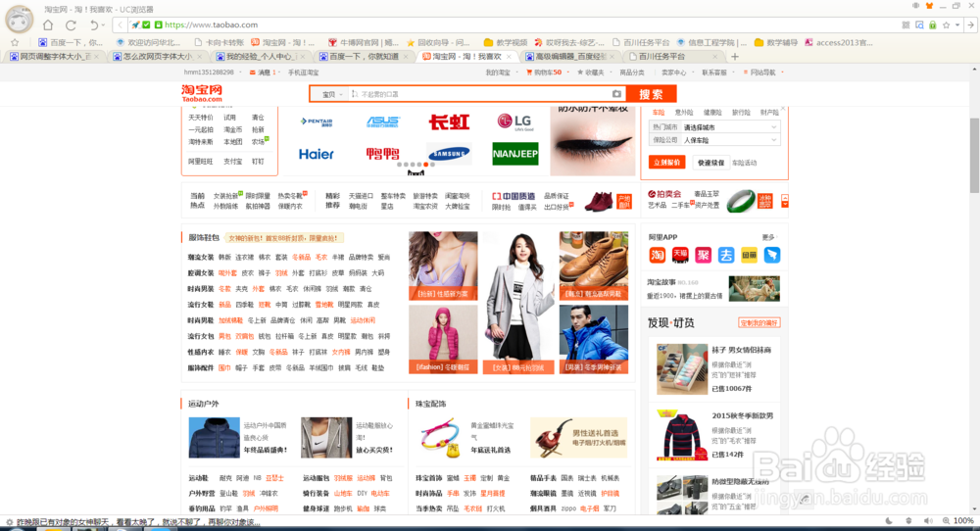Open the dropdown arrow beside the bookmark star

click(957, 25)
